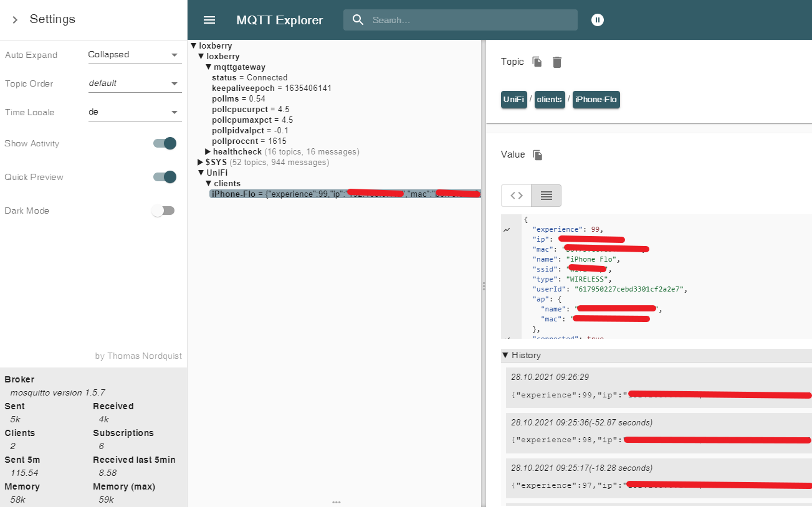Image resolution: width=812 pixels, height=507 pixels.
Task: Click "type": "WIRELESS" JSON line
Action: click(x=572, y=279)
